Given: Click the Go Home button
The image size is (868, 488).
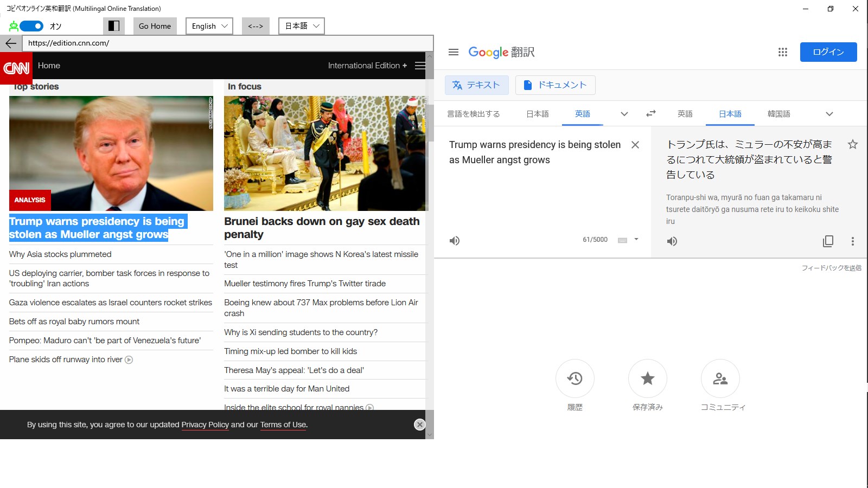Looking at the screenshot, I should click(x=155, y=26).
